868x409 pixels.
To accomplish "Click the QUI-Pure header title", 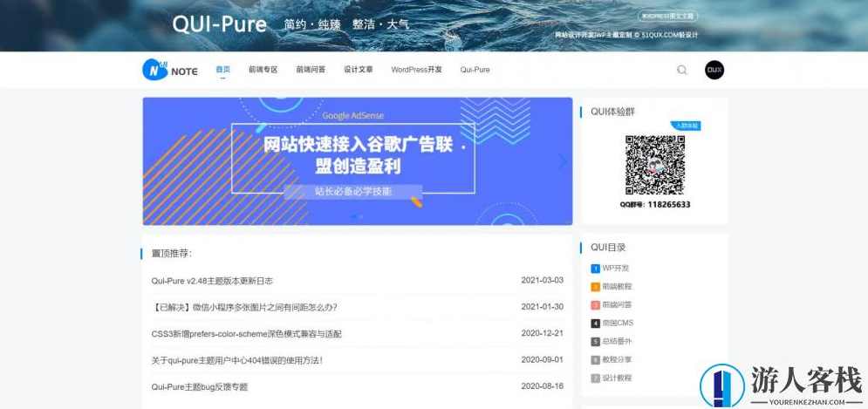I will tap(220, 24).
